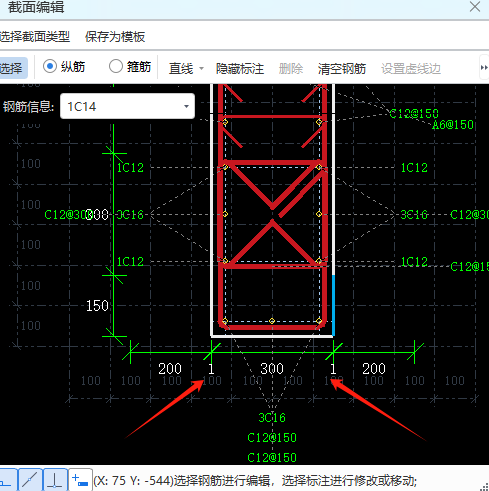Click the 设置虚线边 button
This screenshot has height=491, width=489.
point(411,69)
